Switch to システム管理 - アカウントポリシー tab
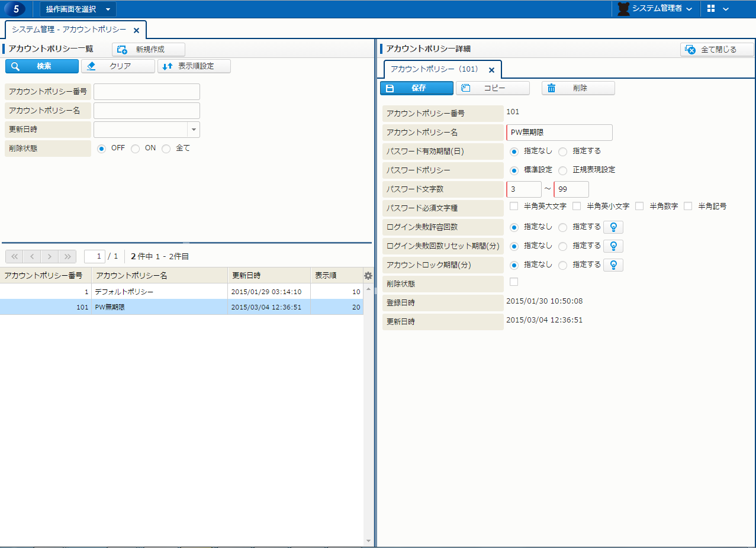This screenshot has width=756, height=548. [69, 30]
